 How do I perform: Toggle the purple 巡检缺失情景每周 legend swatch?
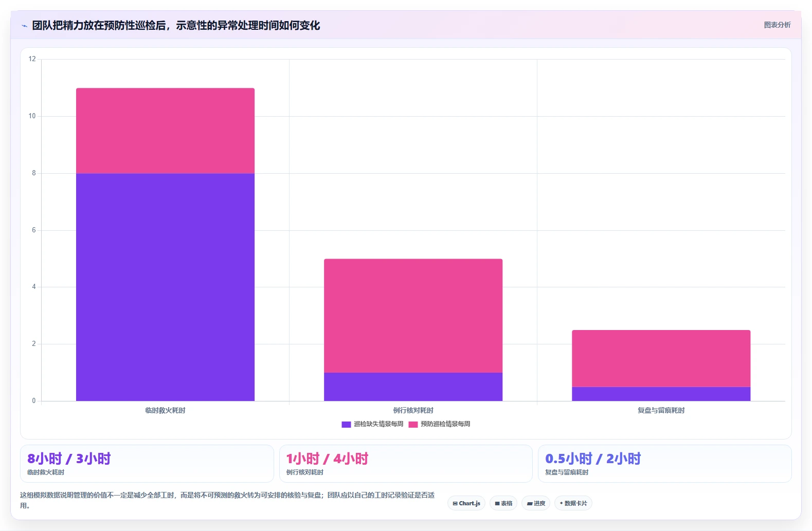[x=346, y=424]
